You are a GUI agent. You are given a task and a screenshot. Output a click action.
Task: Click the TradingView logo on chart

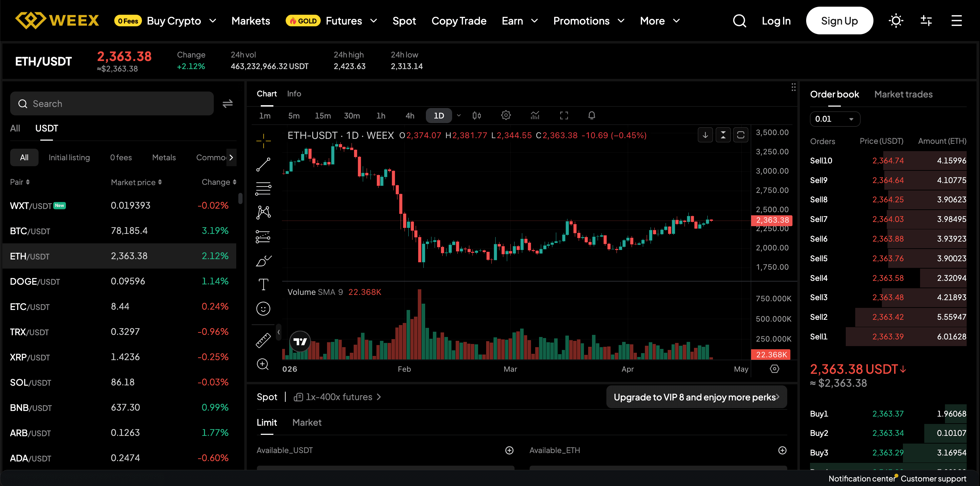[x=300, y=342]
